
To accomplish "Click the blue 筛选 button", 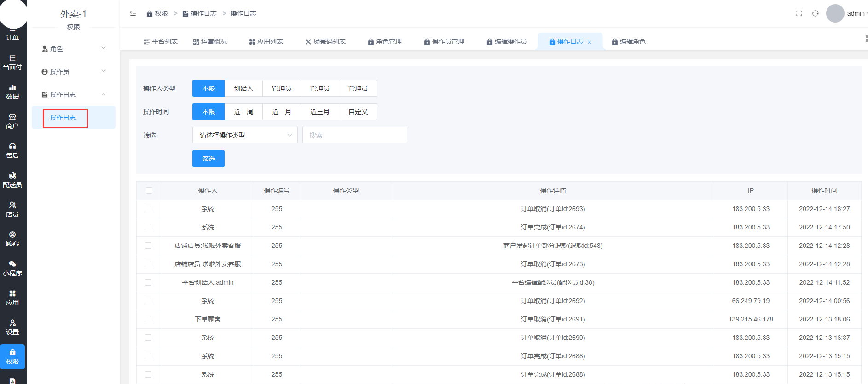I will [x=208, y=159].
